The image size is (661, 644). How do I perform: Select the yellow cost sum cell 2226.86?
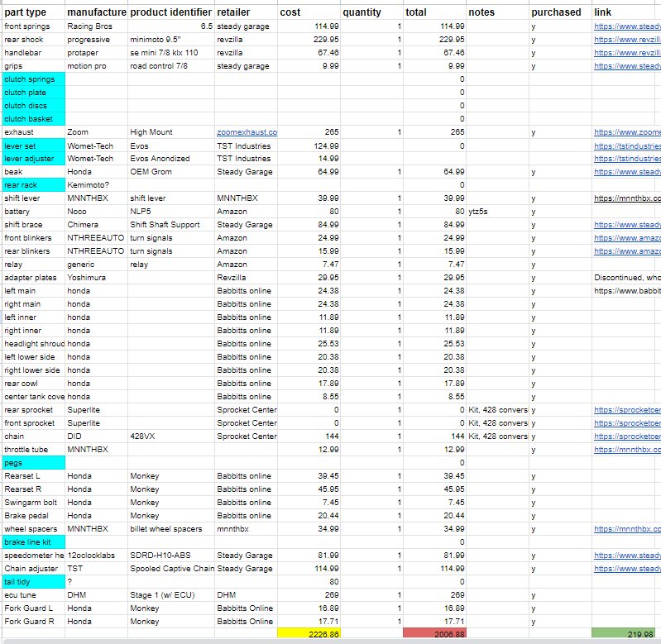[309, 633]
